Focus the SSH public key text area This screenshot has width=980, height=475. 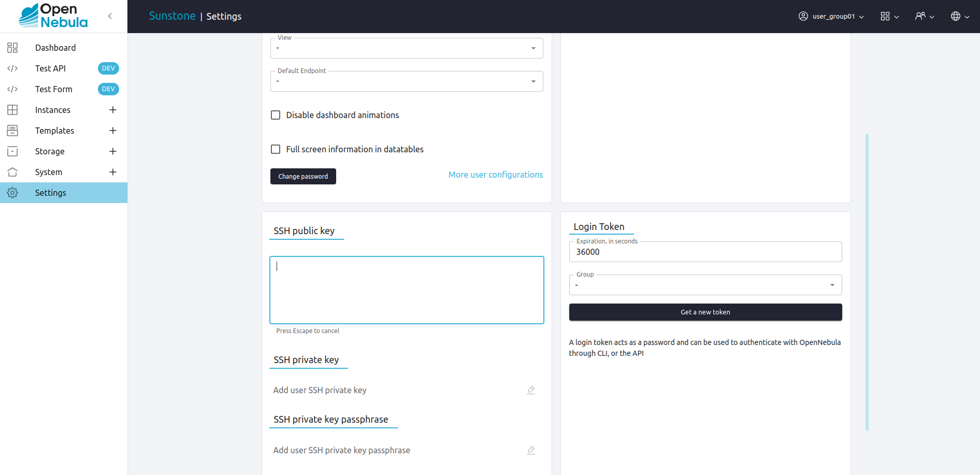coord(407,290)
